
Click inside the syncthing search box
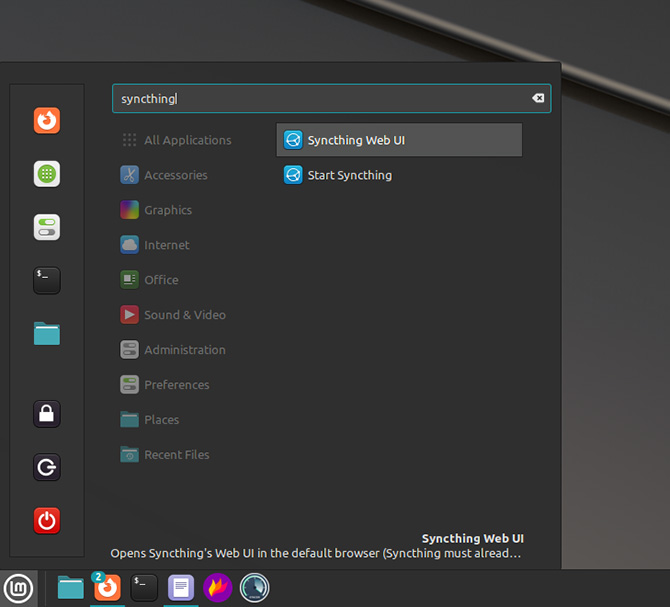tap(332, 99)
